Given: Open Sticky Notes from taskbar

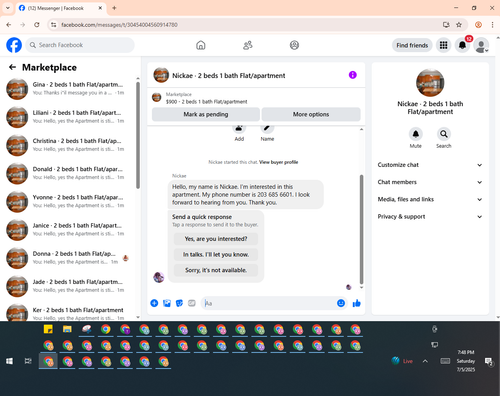Looking at the screenshot, I should tap(48, 329).
